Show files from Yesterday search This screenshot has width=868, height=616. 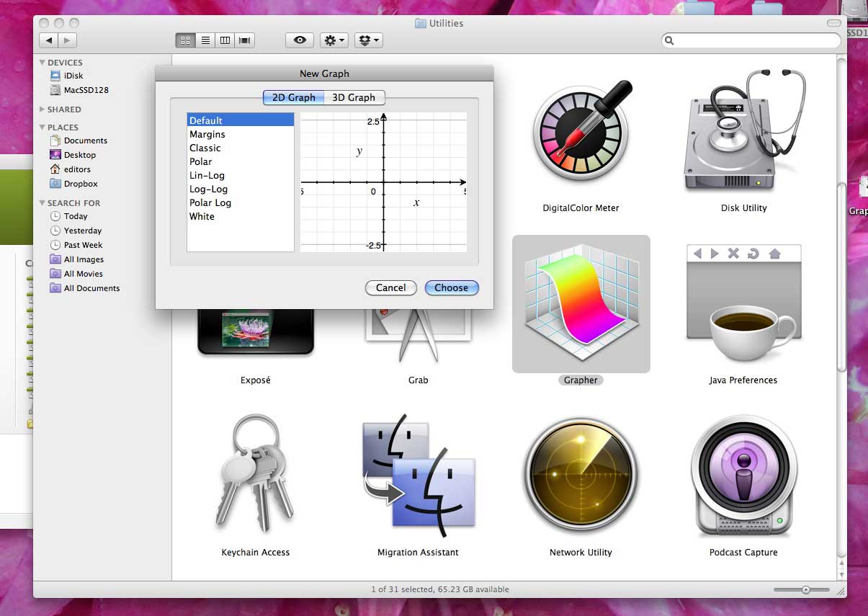tap(76, 231)
